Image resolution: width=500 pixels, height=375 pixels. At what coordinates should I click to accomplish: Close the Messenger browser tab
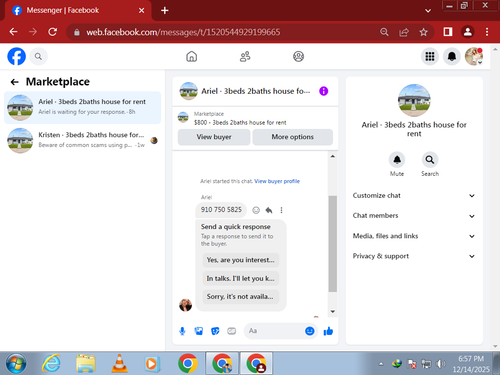(142, 11)
